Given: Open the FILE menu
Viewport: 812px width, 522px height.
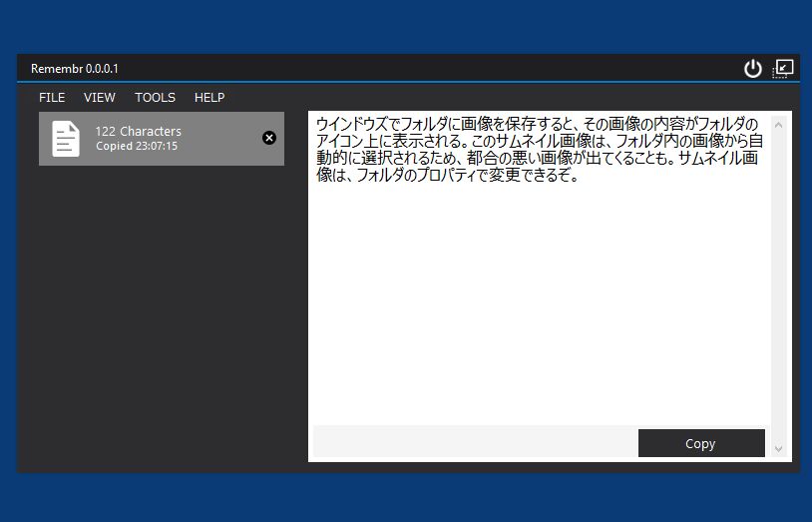Looking at the screenshot, I should click(52, 98).
